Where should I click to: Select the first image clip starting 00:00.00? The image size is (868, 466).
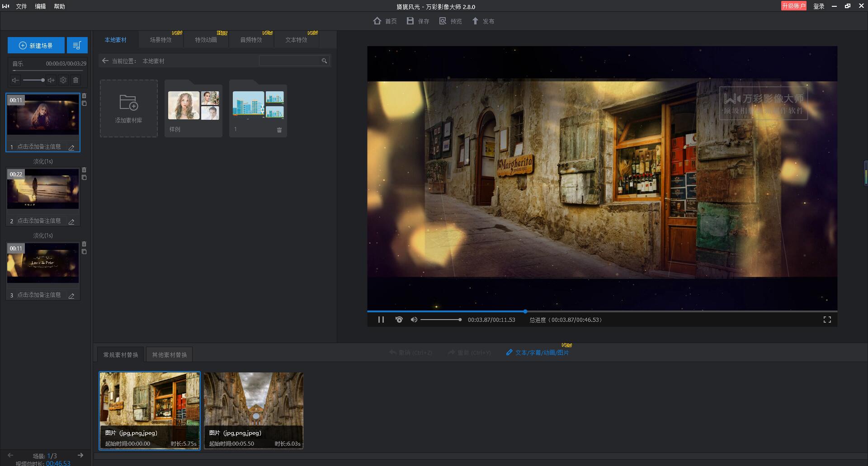click(150, 411)
